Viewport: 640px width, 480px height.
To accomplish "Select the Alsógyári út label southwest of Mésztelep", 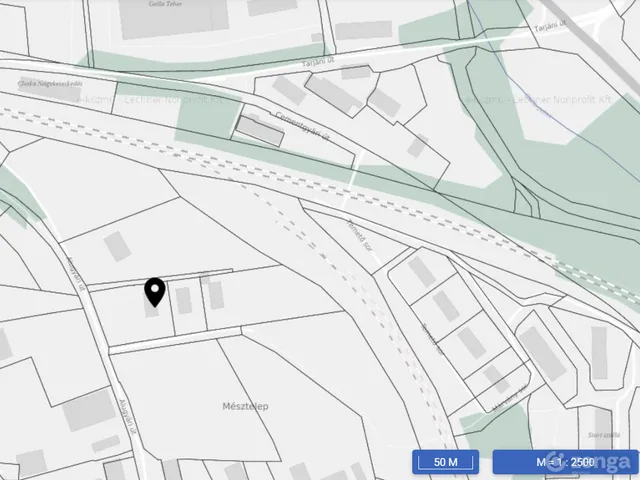I will pyautogui.click(x=126, y=416).
